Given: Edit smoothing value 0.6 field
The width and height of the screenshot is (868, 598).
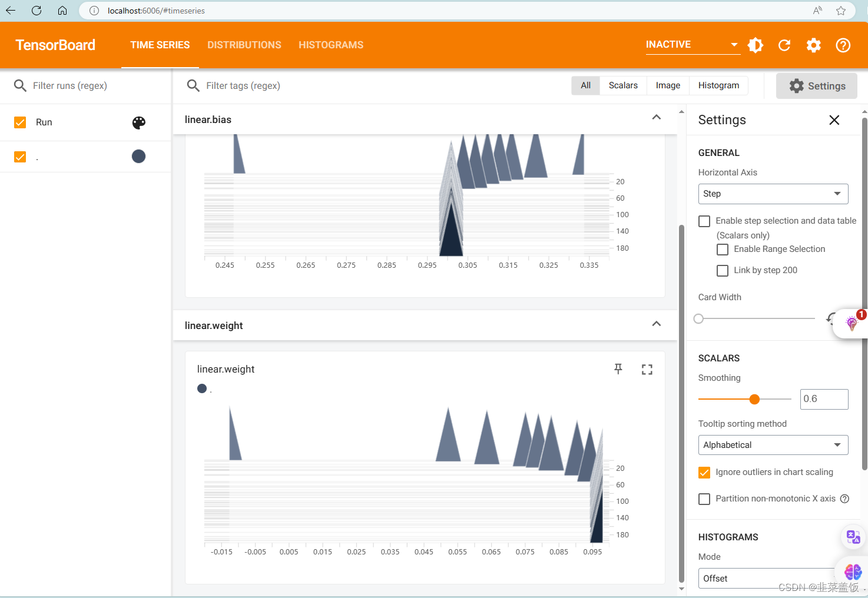Looking at the screenshot, I should pos(824,399).
